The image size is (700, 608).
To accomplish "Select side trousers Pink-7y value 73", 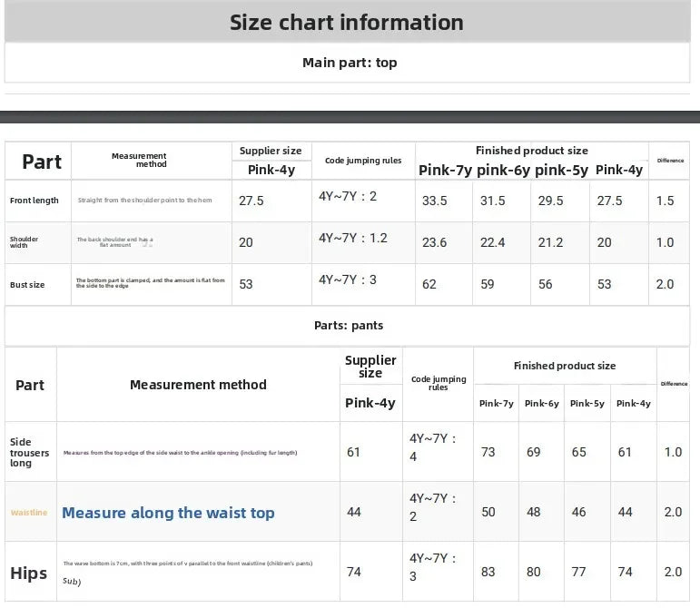I will pyautogui.click(x=488, y=452).
